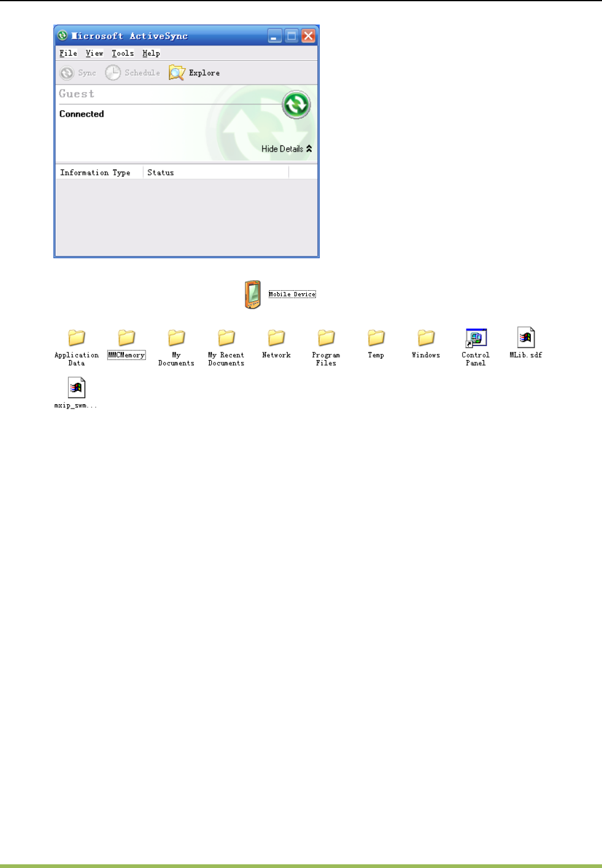Select the Temp folder icon
Screen dimensions: 602x868
tap(376, 337)
